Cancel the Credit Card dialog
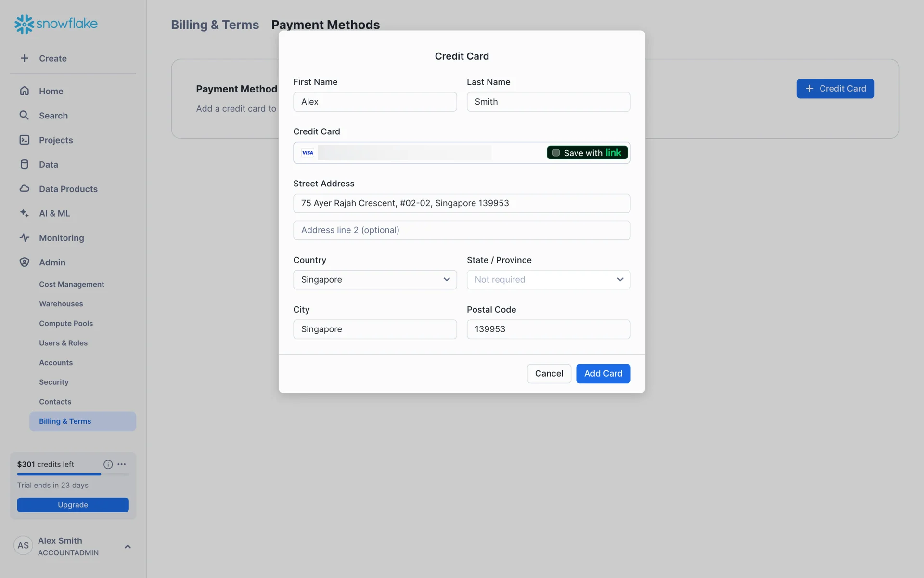 pyautogui.click(x=549, y=374)
